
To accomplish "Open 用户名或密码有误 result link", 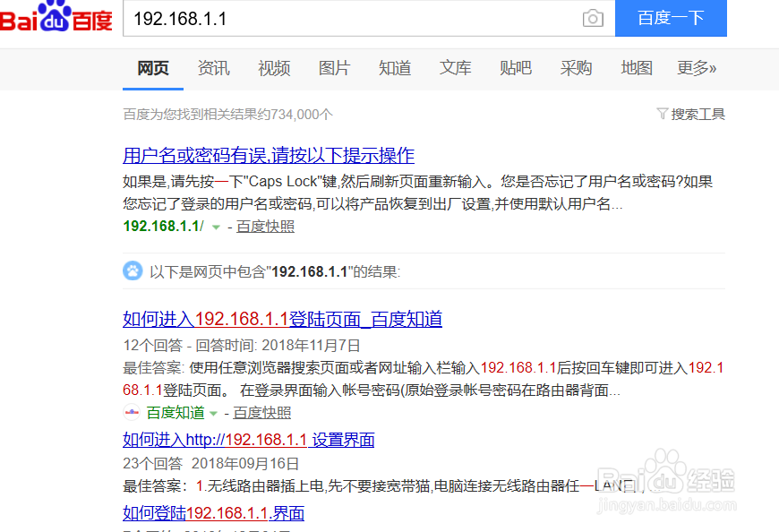I will pos(268,155).
